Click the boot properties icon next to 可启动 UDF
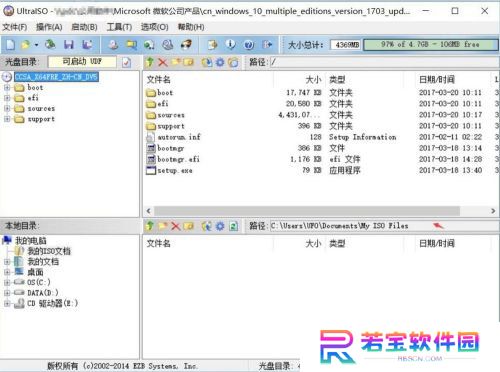 coord(126,62)
